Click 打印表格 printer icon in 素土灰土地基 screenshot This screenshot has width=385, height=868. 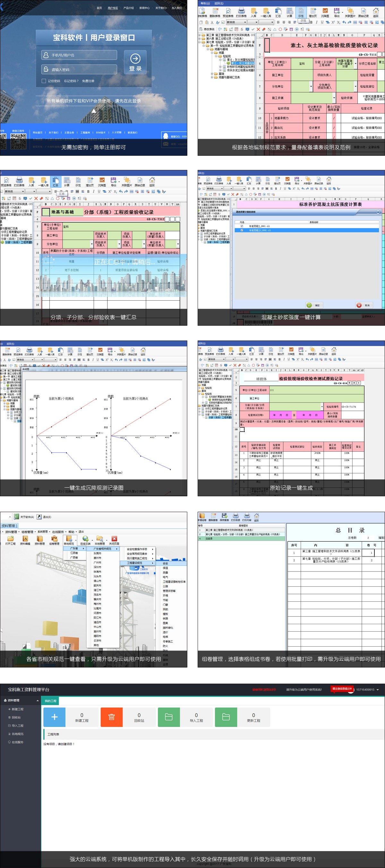tap(241, 13)
